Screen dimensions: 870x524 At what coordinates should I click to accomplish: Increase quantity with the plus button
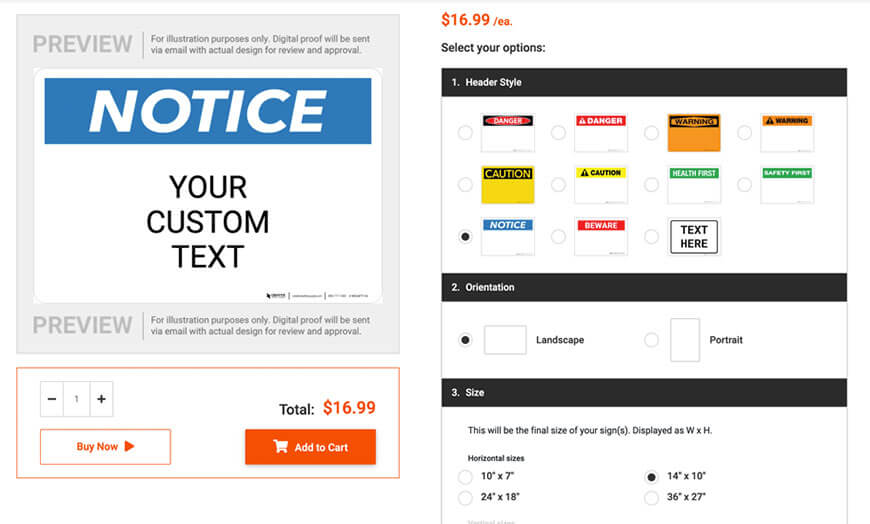tap(101, 399)
